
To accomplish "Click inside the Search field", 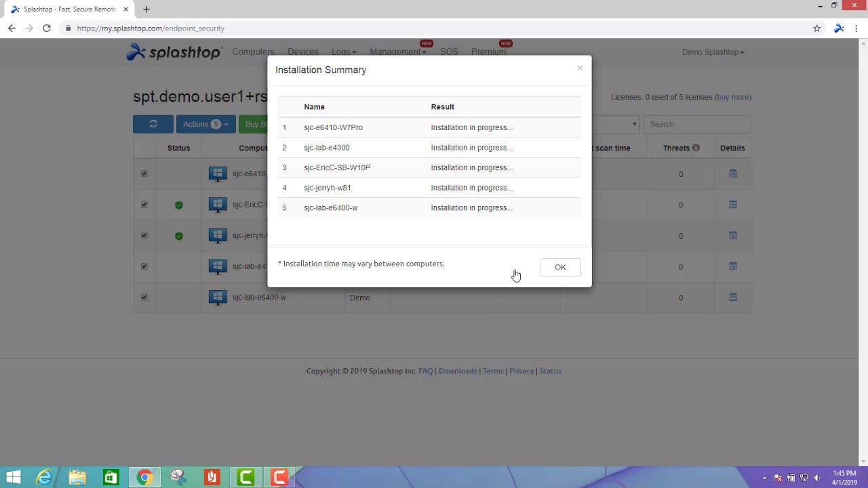I will pos(697,124).
